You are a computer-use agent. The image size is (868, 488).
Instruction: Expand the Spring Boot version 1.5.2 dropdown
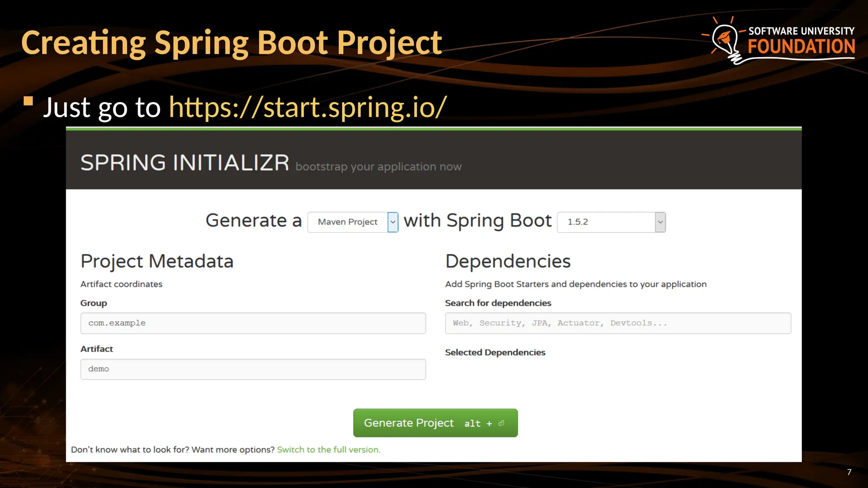[x=606, y=222]
